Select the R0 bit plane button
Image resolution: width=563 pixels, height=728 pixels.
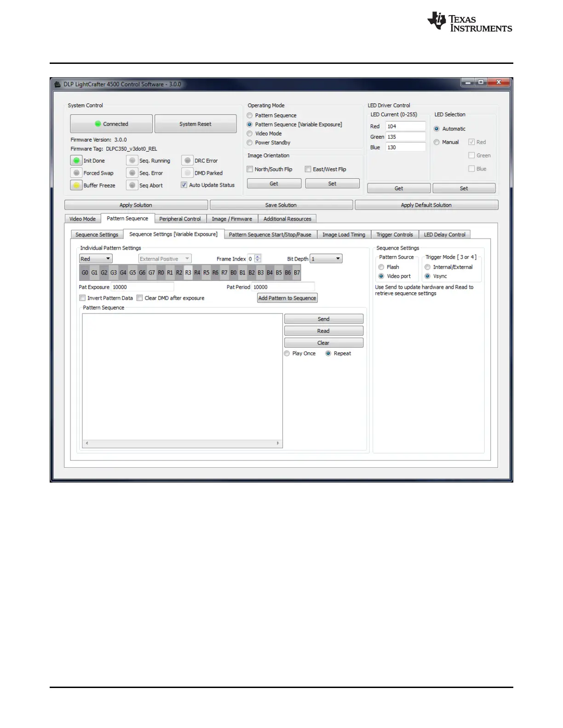[x=161, y=273]
